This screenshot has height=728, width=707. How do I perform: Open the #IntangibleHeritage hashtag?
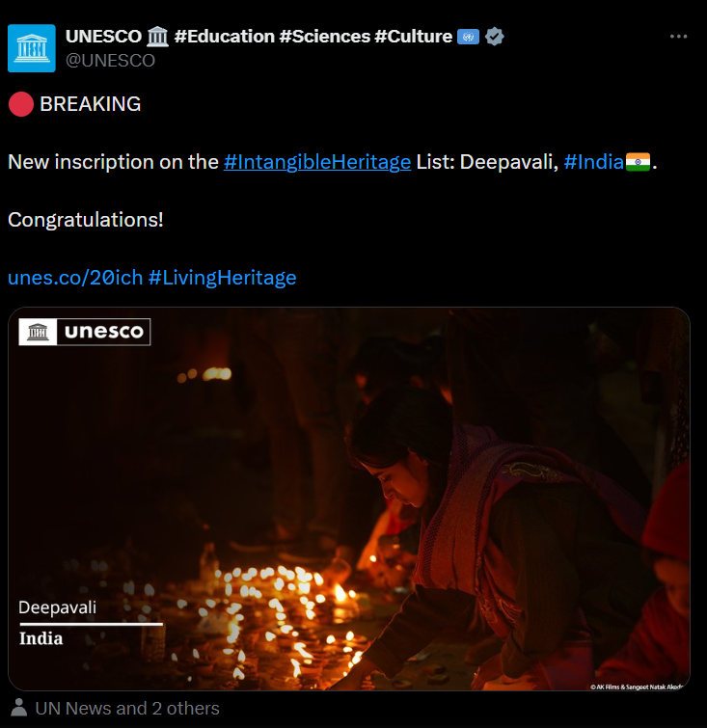click(317, 162)
